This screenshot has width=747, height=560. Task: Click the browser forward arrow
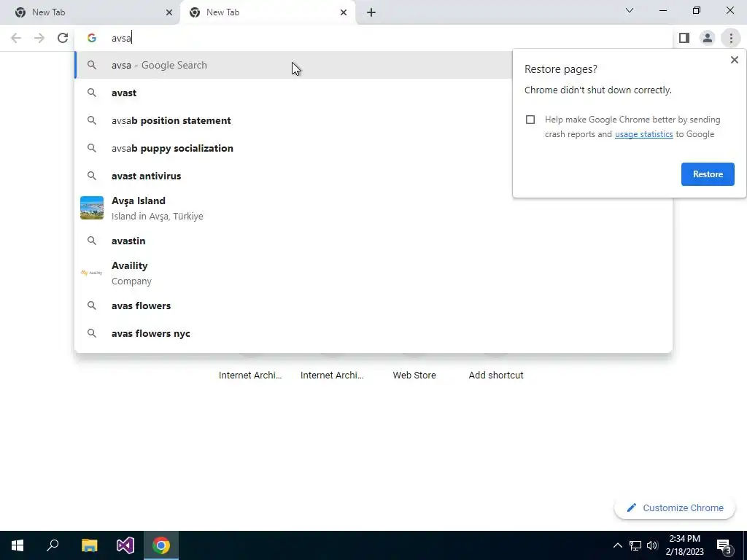pyautogui.click(x=39, y=38)
